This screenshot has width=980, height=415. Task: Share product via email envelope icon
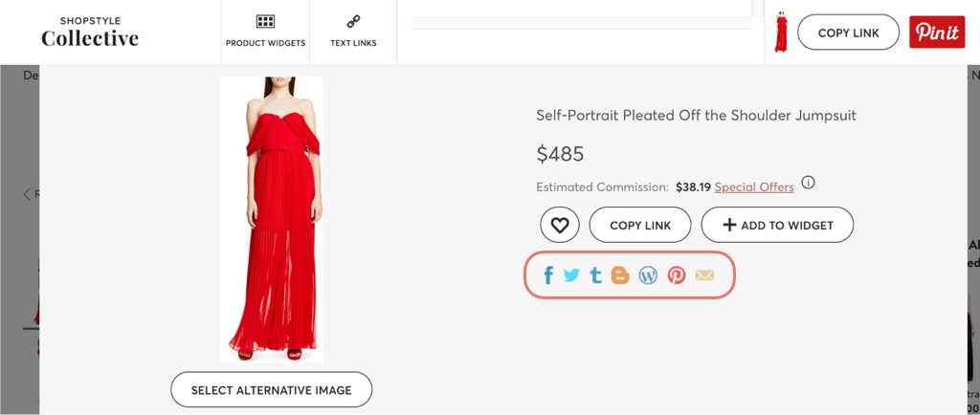point(704,275)
